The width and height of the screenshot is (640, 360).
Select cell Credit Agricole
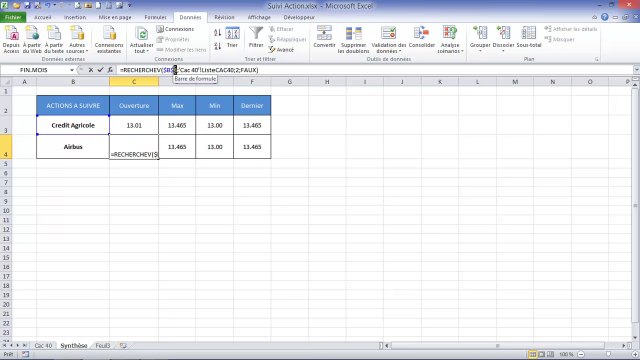click(73, 125)
